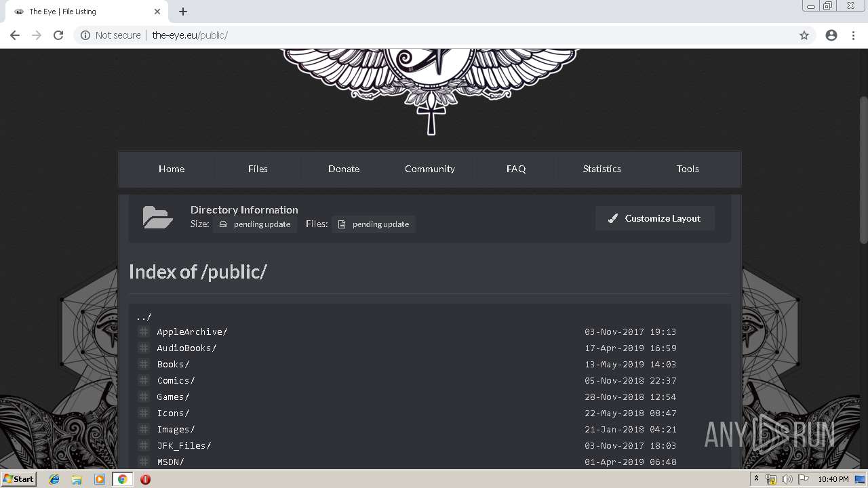Open the Books/ folder link
The width and height of the screenshot is (868, 488).
click(x=174, y=364)
